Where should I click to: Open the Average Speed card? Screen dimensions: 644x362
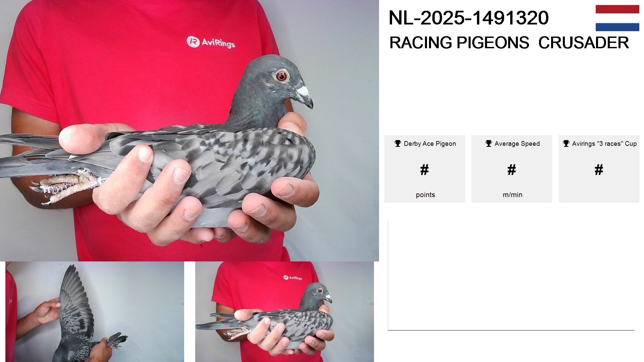[512, 169]
